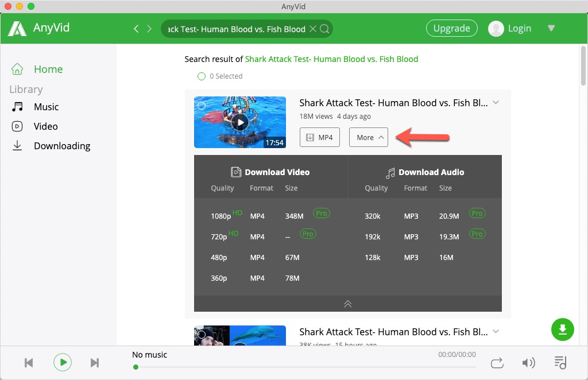
Task: Click the Login link
Action: point(519,29)
